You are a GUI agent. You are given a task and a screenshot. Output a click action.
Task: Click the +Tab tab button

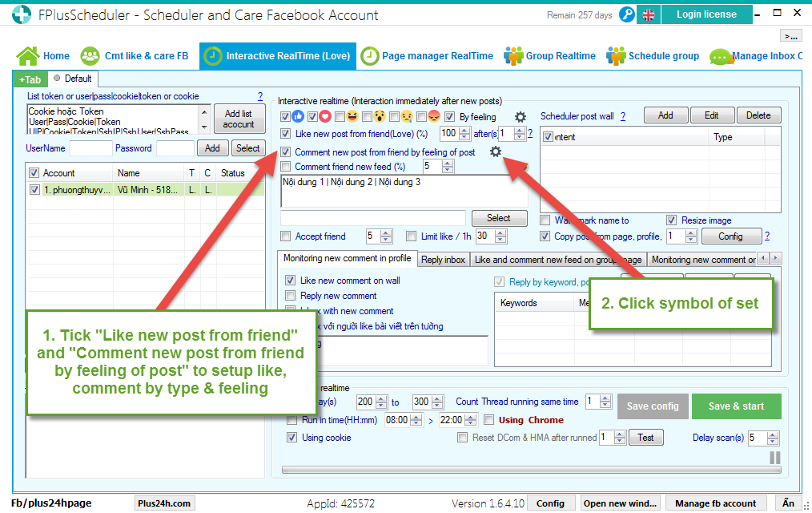30,79
